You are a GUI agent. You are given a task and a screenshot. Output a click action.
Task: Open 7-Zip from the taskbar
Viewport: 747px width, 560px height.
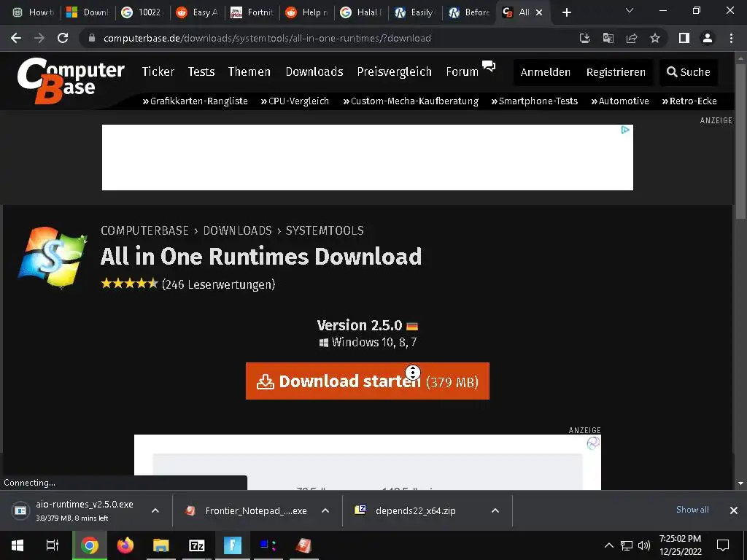197,545
